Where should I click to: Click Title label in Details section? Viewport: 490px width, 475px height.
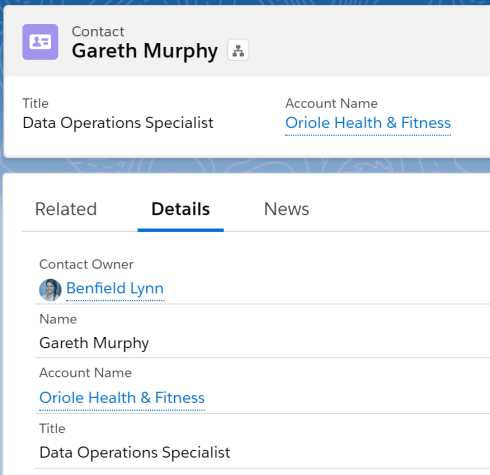tap(52, 429)
